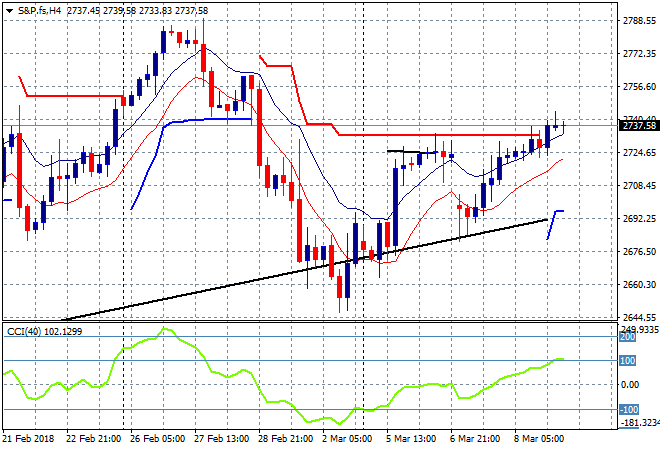This screenshot has width=660, height=450.
Task: Click the 2756.60 price axis label
Action: 639,86
